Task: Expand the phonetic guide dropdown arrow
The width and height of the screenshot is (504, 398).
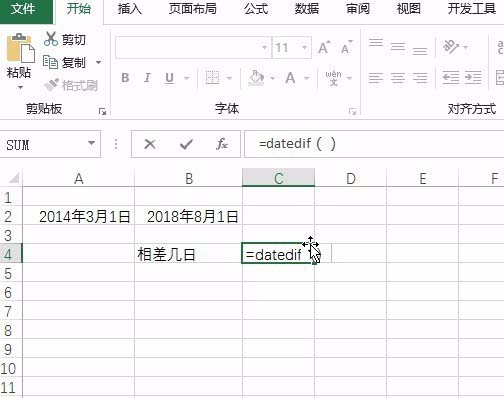Action: (349, 78)
